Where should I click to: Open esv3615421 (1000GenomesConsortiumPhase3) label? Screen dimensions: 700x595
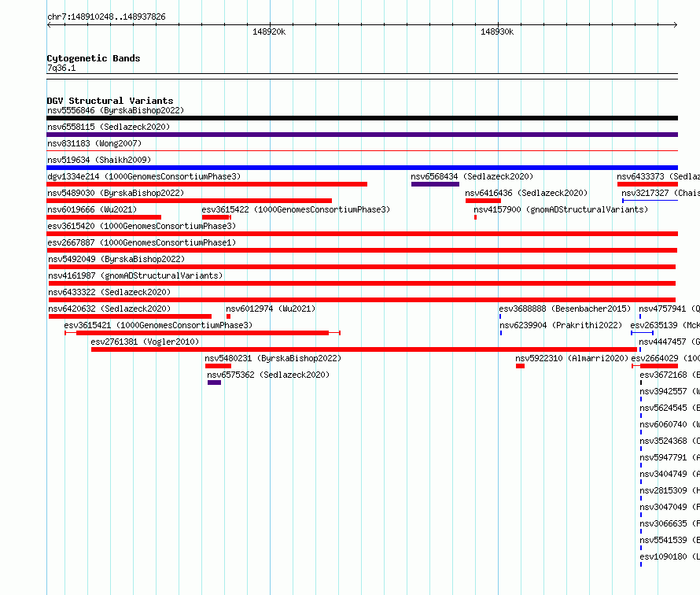[158, 325]
